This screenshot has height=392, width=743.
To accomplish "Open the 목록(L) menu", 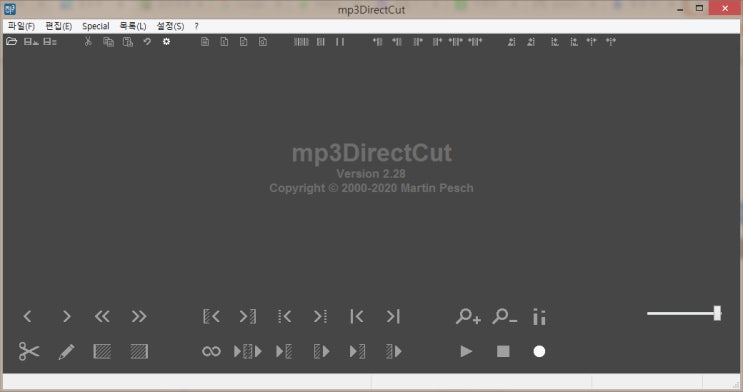I will (x=133, y=26).
